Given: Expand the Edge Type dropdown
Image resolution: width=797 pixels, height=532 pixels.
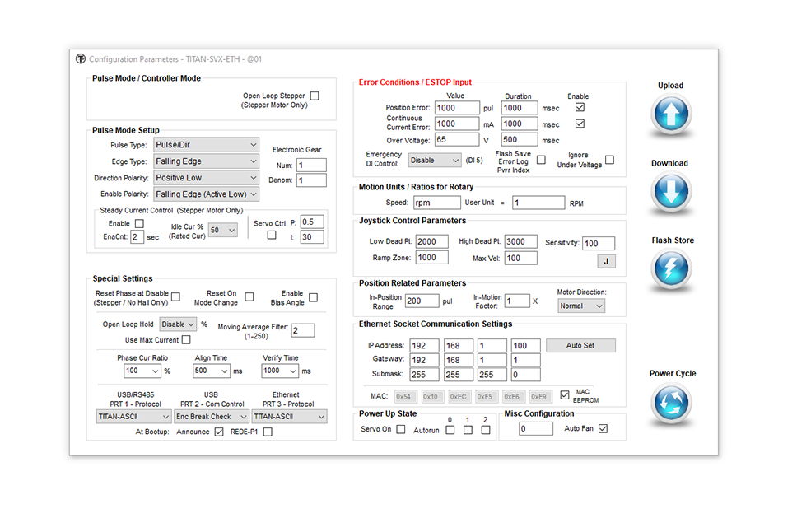Looking at the screenshot, I should pos(207,161).
